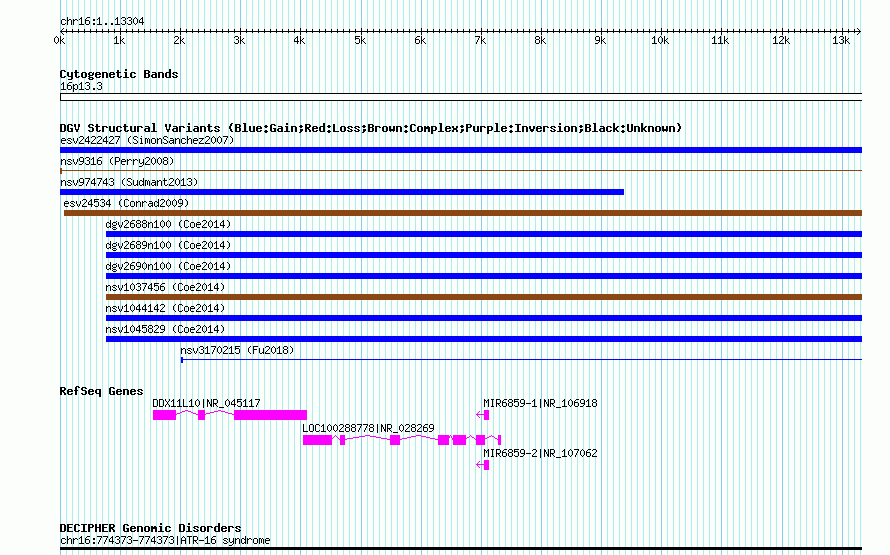
Task: Click the 7k mark on the ruler
Action: point(480,40)
